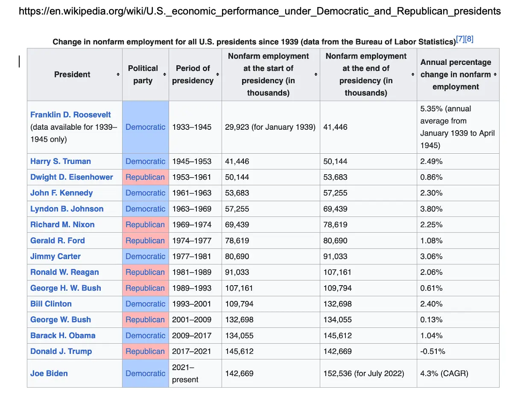Click the George H. W. Bush link
The image size is (532, 403).
[x=66, y=288]
